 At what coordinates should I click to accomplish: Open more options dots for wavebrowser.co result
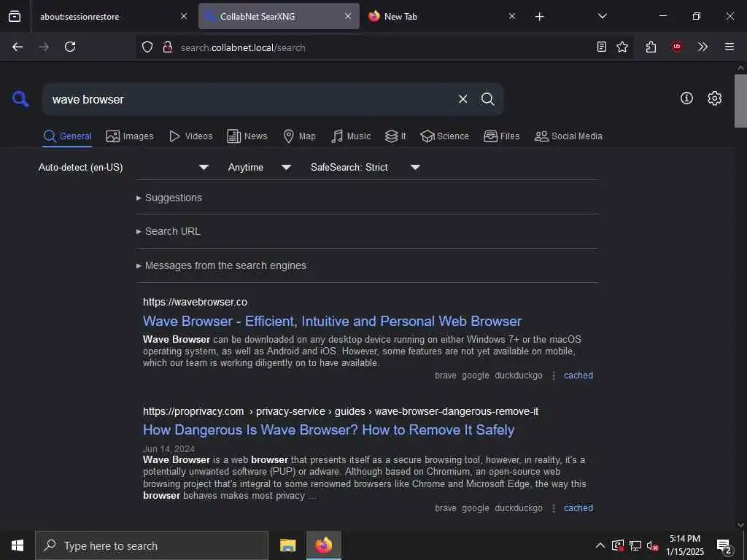[553, 376]
